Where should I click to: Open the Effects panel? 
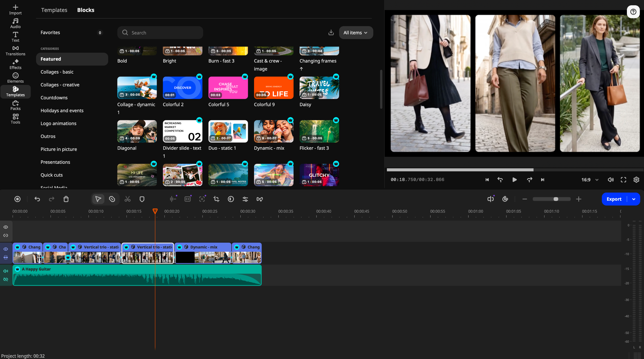tap(15, 64)
